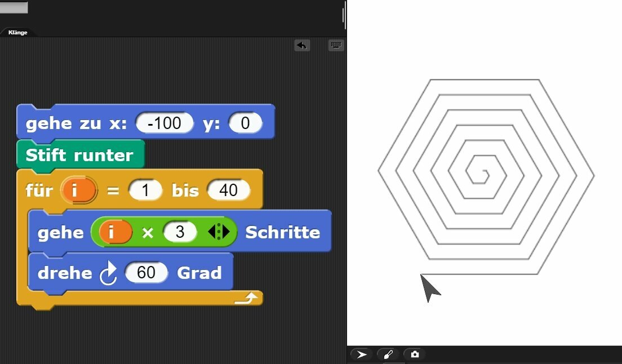This screenshot has width=622, height=364.
Task: Click the degrees field showing 60
Action: pos(146,273)
